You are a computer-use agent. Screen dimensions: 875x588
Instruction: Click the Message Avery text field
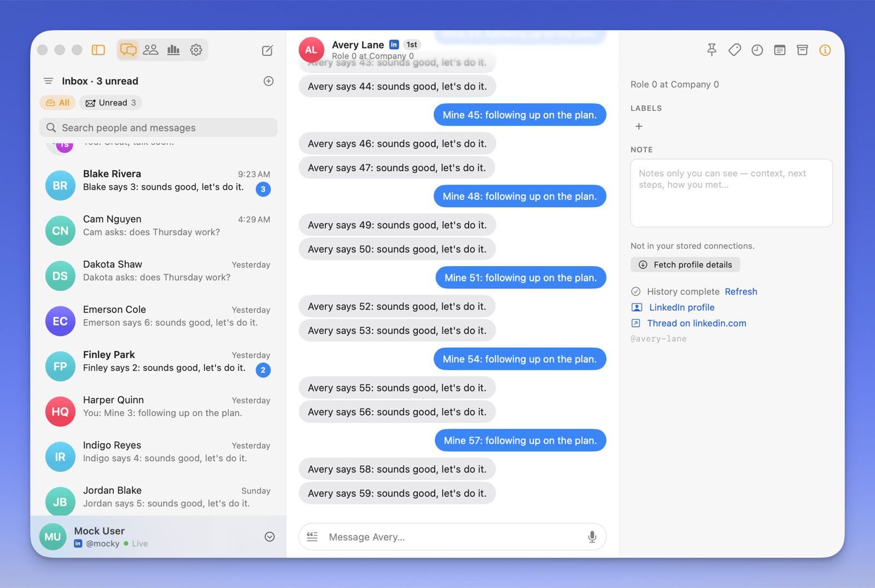tap(452, 537)
